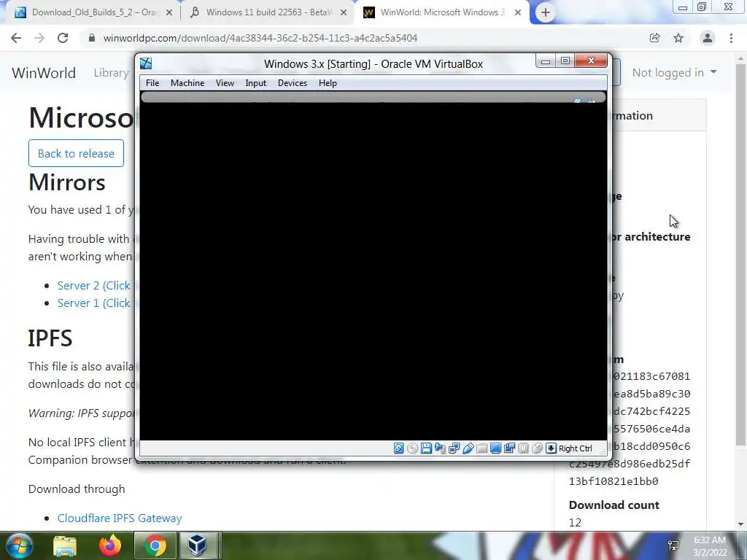The image size is (747, 560).
Task: Click network adapters icon in VirtualBox status bar
Action: [x=454, y=448]
